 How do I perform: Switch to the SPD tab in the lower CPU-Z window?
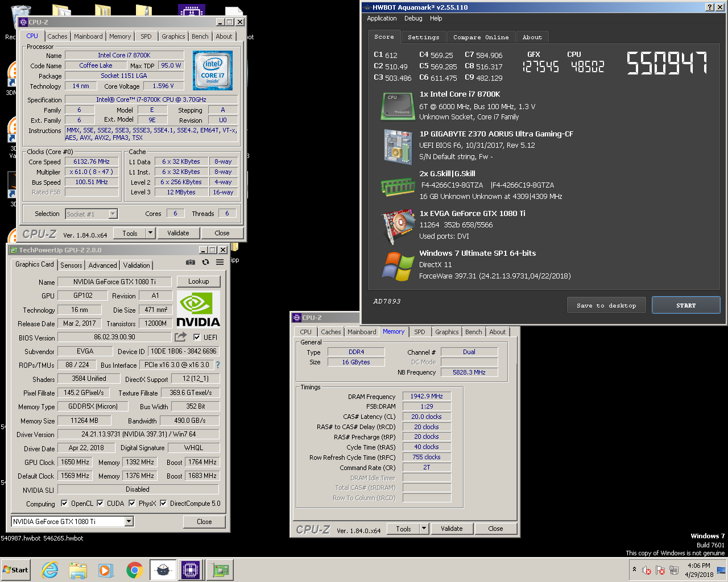click(419, 332)
